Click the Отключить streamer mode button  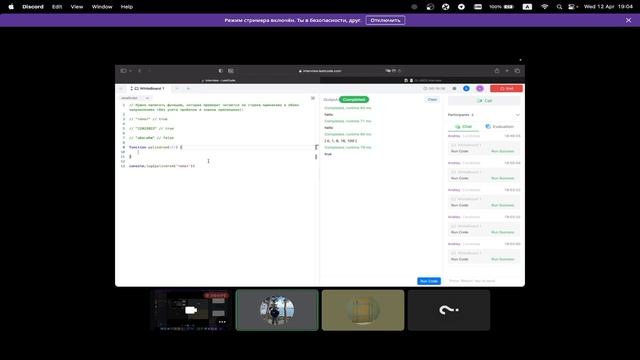tap(385, 20)
